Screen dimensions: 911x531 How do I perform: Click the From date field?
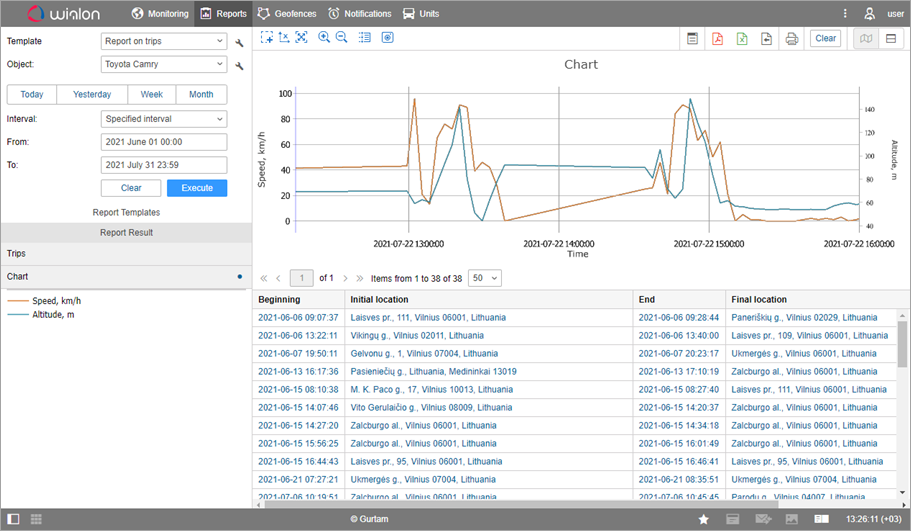tap(164, 142)
